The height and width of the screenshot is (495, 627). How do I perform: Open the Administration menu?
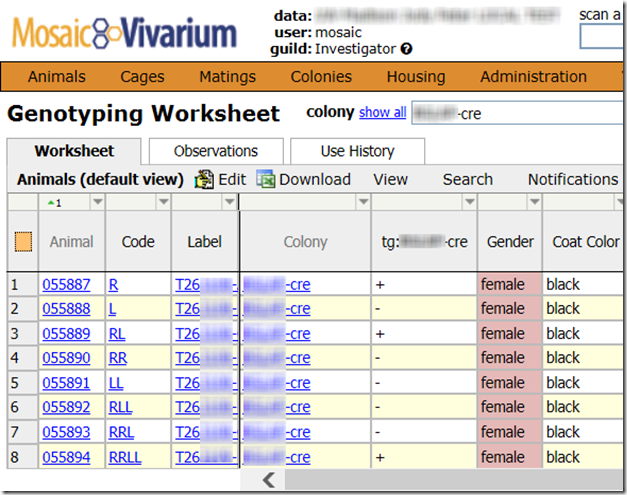533,77
